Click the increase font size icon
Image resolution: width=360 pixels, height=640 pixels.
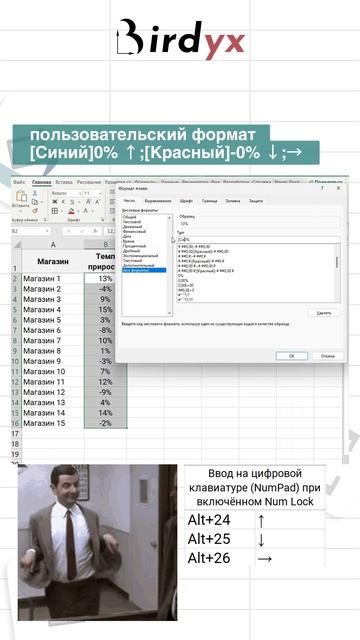[x=88, y=202]
